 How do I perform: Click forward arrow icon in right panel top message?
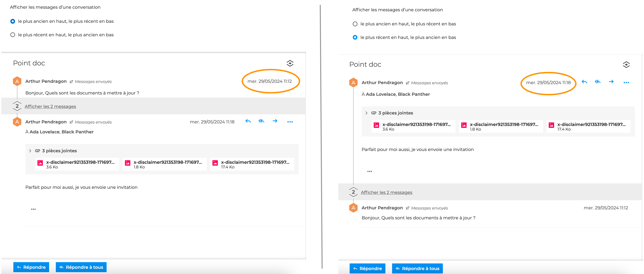pos(611,82)
